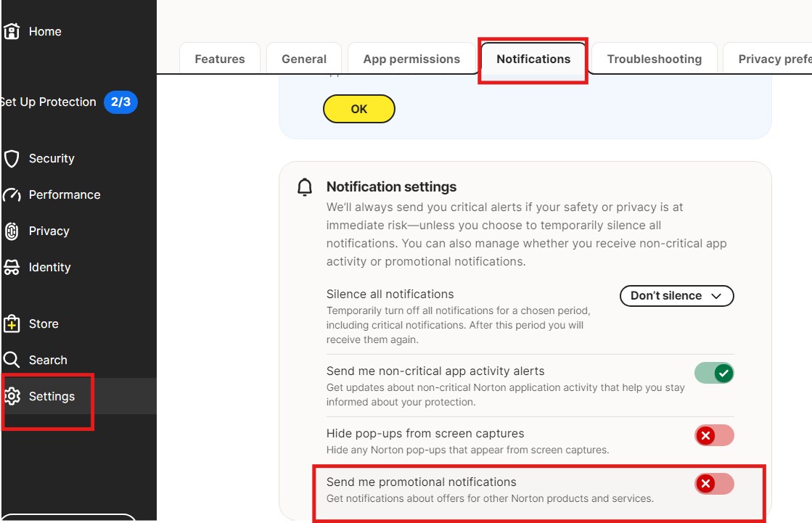Select the Troubleshooting tab
The height and width of the screenshot is (523, 812).
tap(654, 59)
